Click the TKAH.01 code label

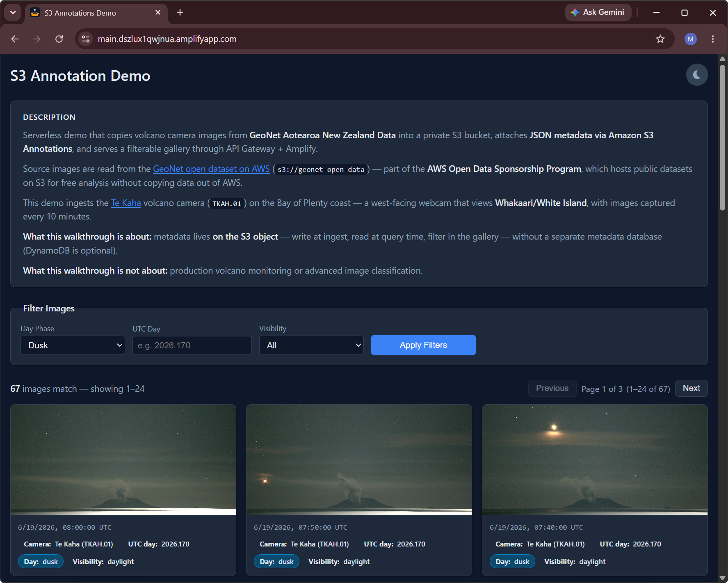click(x=227, y=203)
